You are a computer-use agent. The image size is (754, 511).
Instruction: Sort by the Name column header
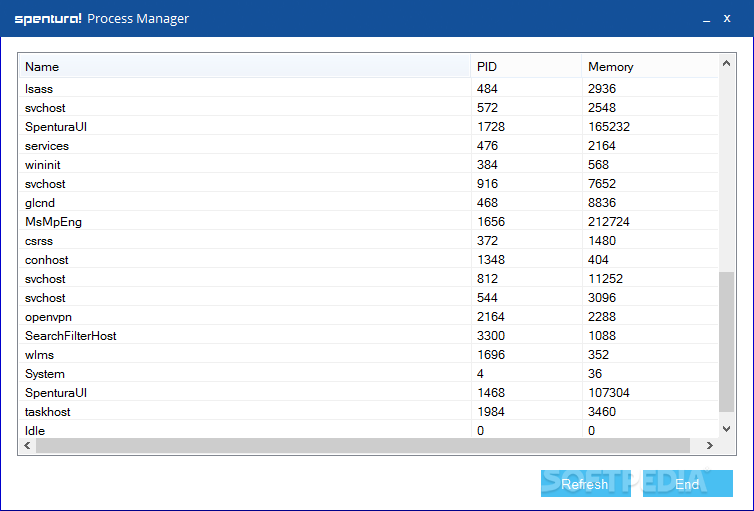245,66
